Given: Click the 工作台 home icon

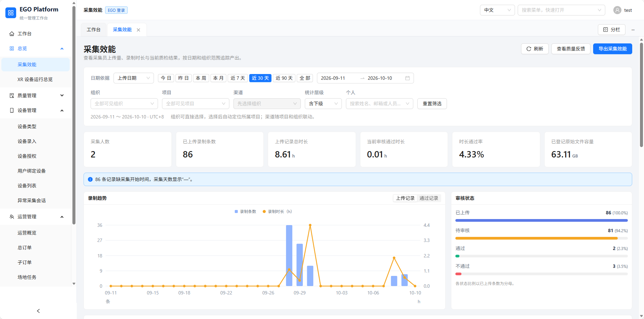Looking at the screenshot, I should (12, 34).
